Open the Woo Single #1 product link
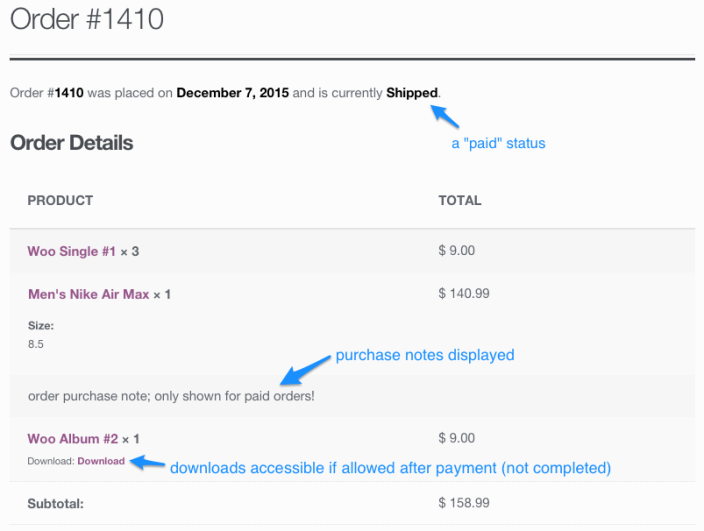704x531 pixels. [71, 252]
